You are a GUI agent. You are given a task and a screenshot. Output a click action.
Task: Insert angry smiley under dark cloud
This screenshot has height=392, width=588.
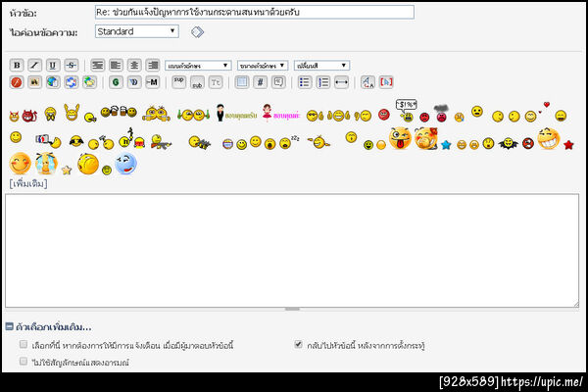click(x=441, y=114)
